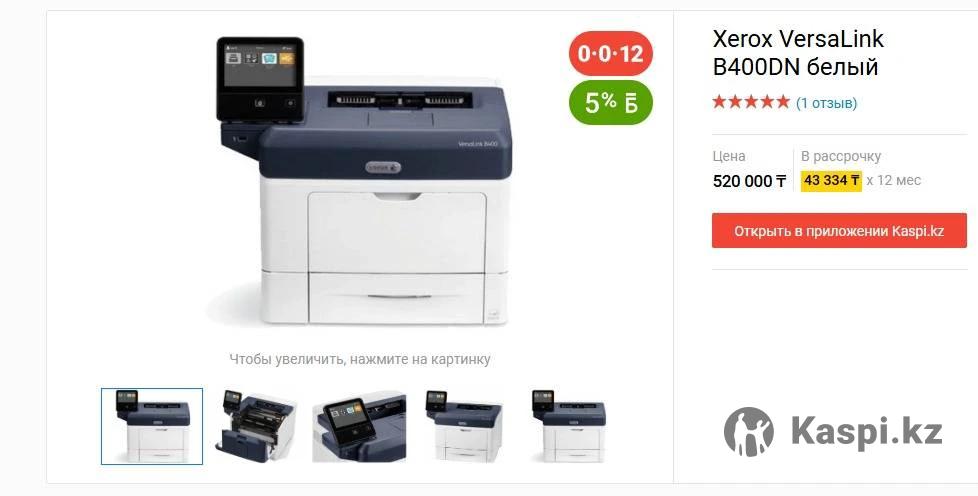This screenshot has height=496, width=978.
Task: Click Открыть в приложении Kaspi.kz button
Action: [x=839, y=231]
